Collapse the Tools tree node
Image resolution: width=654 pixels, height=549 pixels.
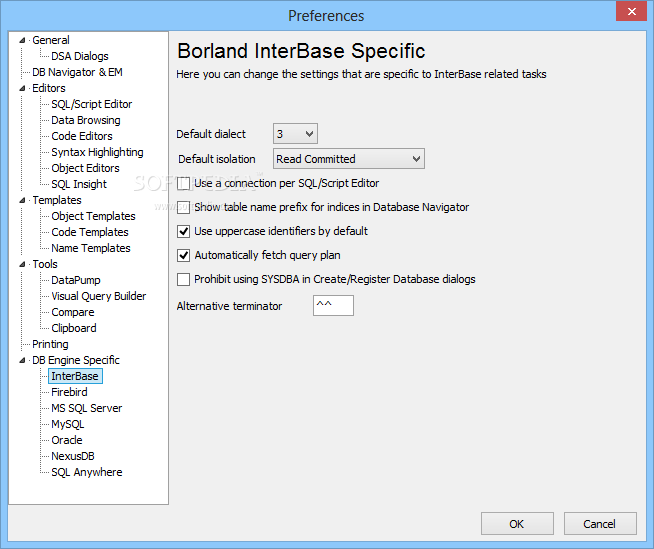pyautogui.click(x=22, y=264)
